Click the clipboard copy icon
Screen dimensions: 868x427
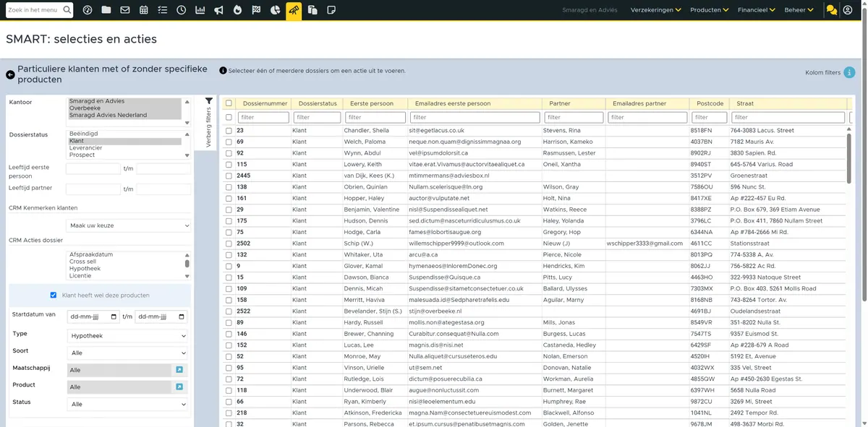coord(312,10)
